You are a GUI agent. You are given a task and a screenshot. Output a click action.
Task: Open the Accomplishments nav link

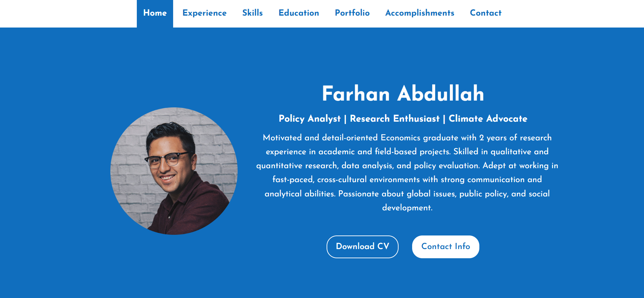420,14
